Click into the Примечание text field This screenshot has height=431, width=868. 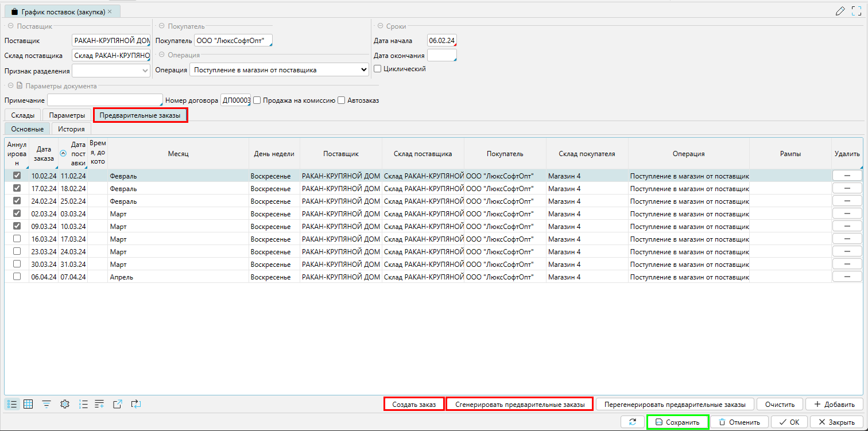(x=105, y=100)
